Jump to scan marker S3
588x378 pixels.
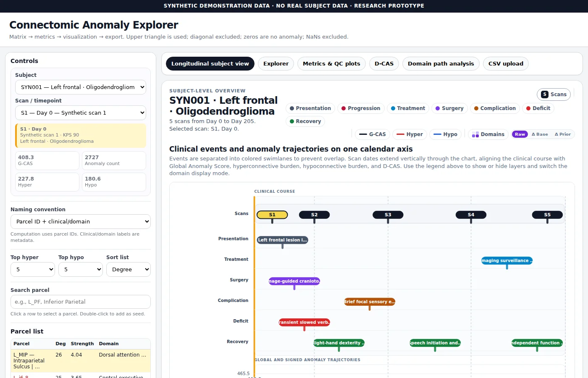[388, 215]
